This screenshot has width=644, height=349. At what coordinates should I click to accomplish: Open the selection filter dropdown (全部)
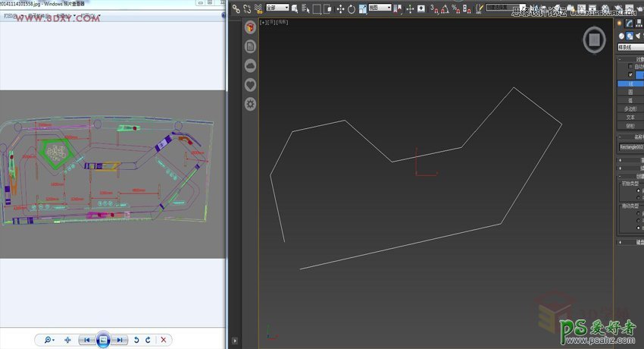[x=277, y=8]
